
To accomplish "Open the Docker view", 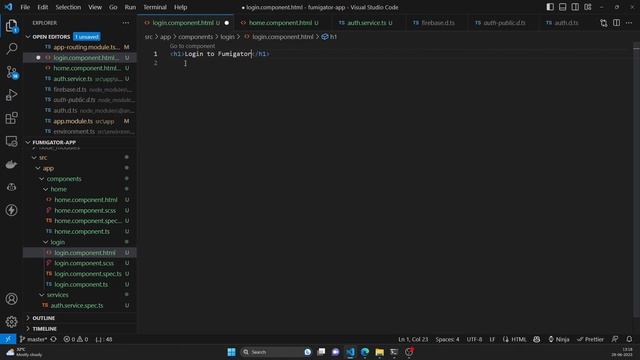I will (x=11, y=164).
